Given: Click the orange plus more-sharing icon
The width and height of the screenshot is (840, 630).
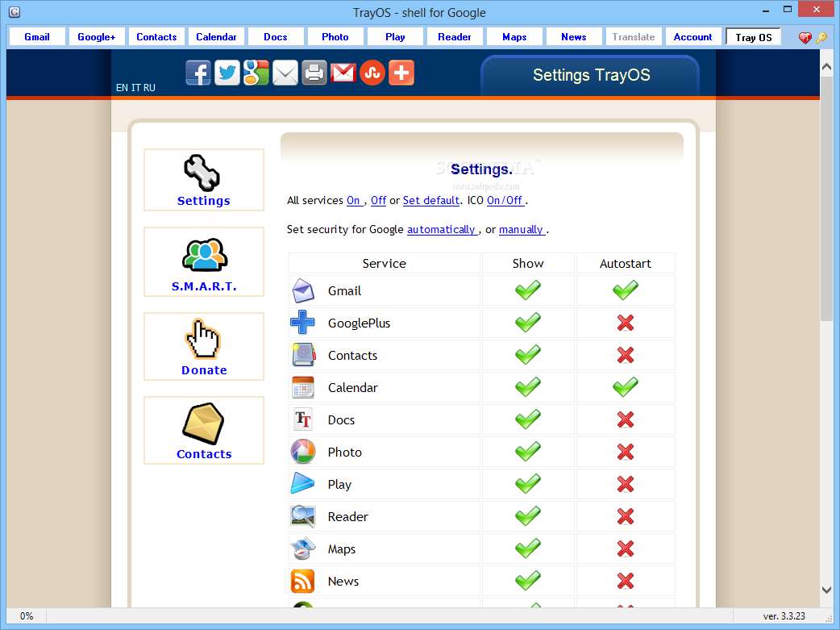Looking at the screenshot, I should [401, 73].
